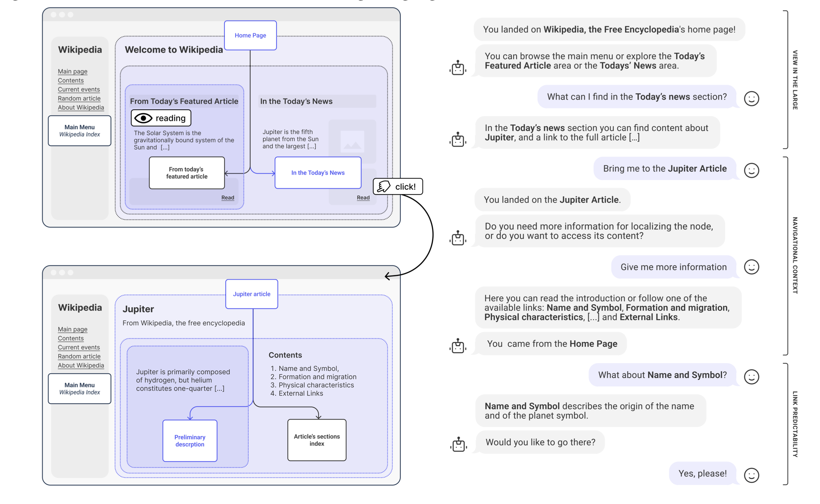Click the image placeholder in Today's News

tap(352, 142)
